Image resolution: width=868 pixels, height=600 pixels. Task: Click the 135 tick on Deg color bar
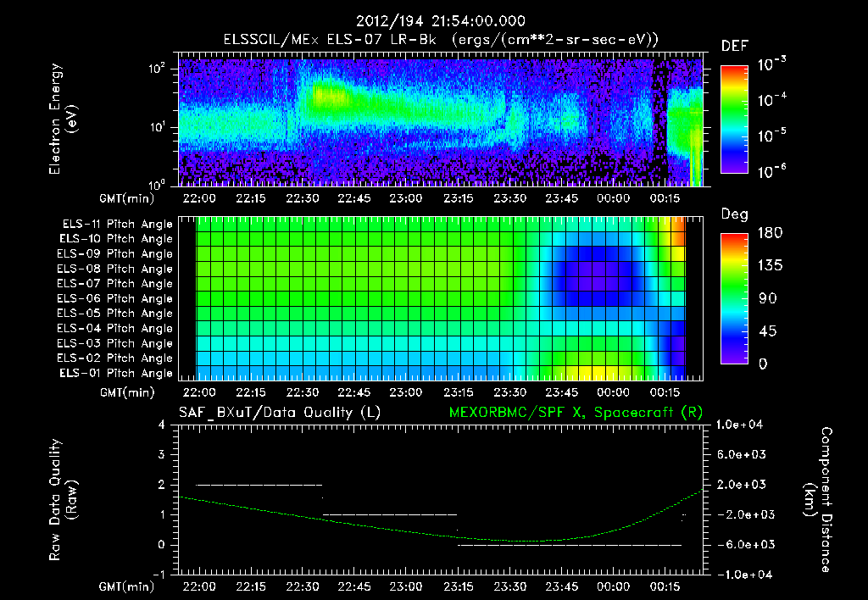770,266
